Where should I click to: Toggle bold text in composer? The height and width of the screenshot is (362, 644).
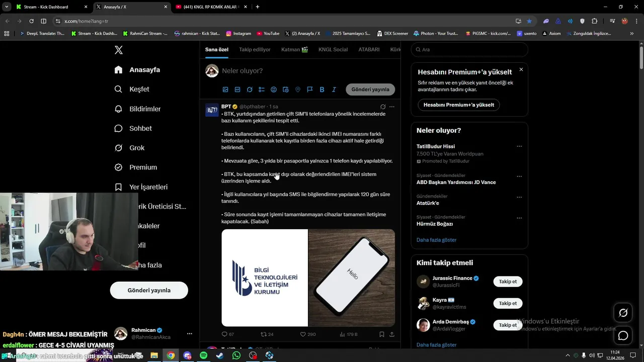point(322,89)
